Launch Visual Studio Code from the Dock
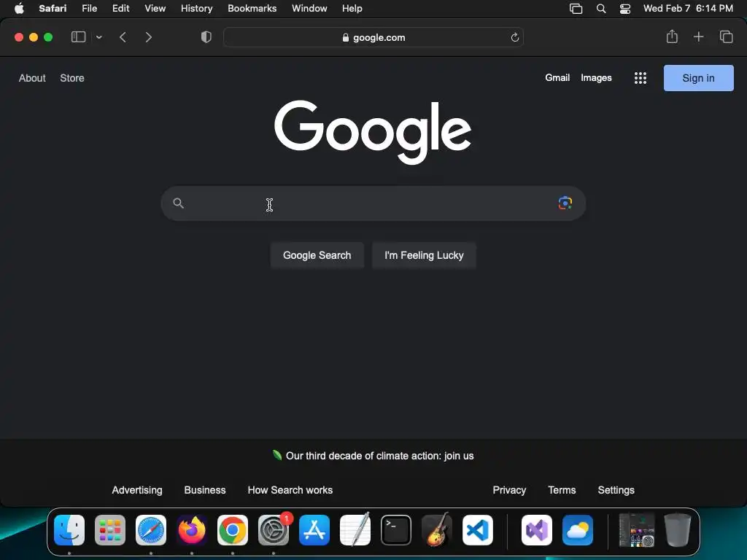The image size is (747, 560). [478, 530]
